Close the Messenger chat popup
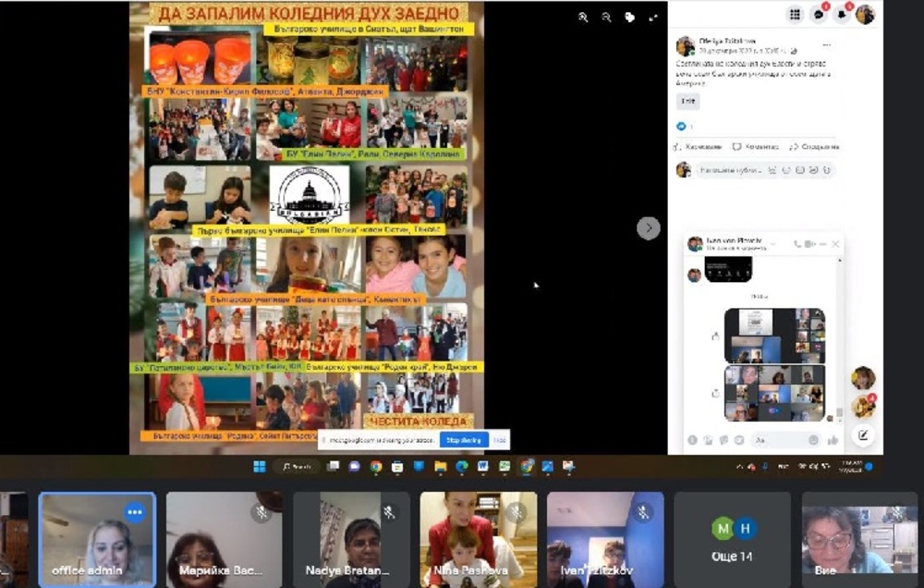This screenshot has height=588, width=924. click(835, 244)
